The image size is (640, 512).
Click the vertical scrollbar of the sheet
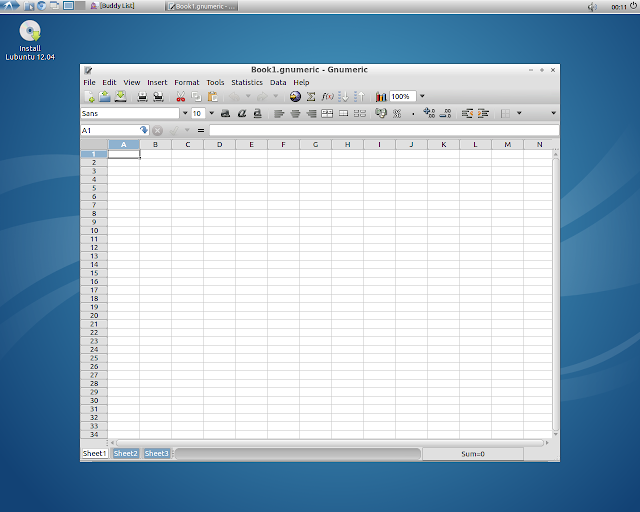tap(556, 294)
